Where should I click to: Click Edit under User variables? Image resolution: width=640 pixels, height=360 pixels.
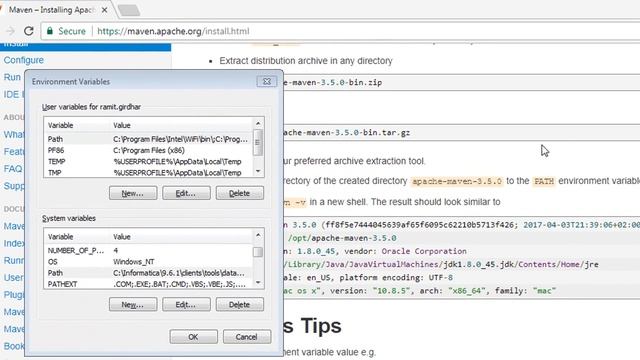pos(186,193)
